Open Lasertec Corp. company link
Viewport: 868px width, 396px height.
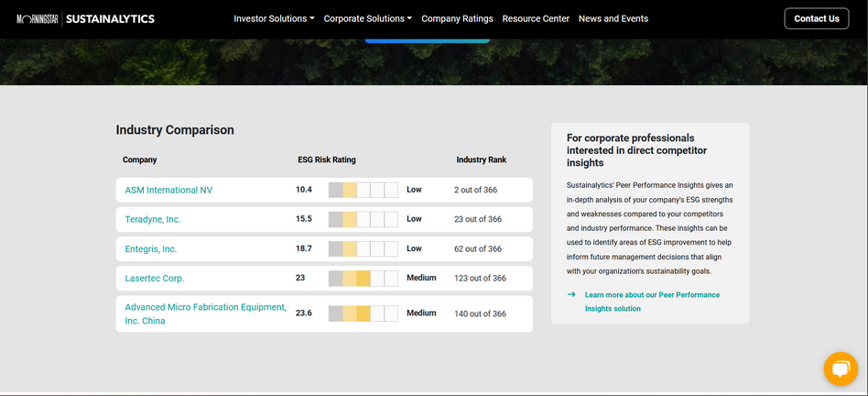[155, 278]
